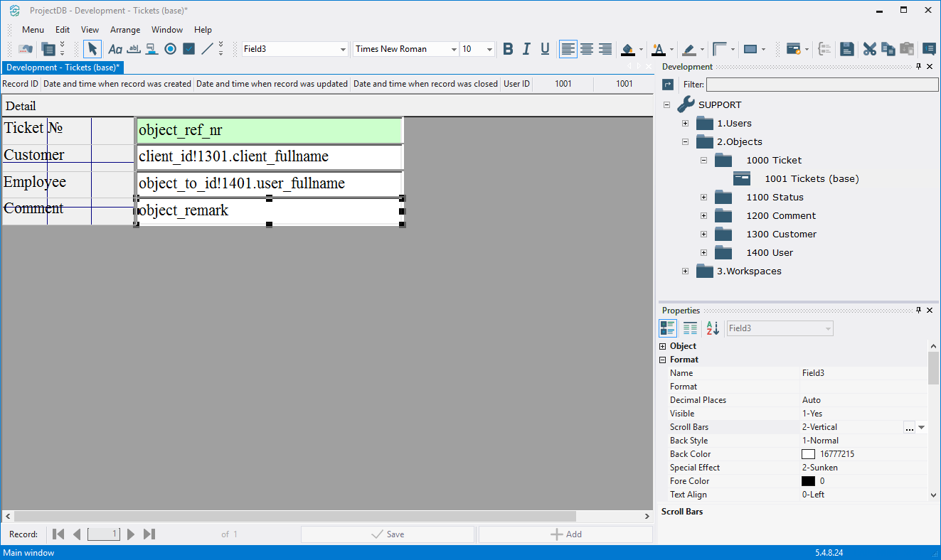
Task: Select the option button (radio) tool
Action: [x=170, y=49]
